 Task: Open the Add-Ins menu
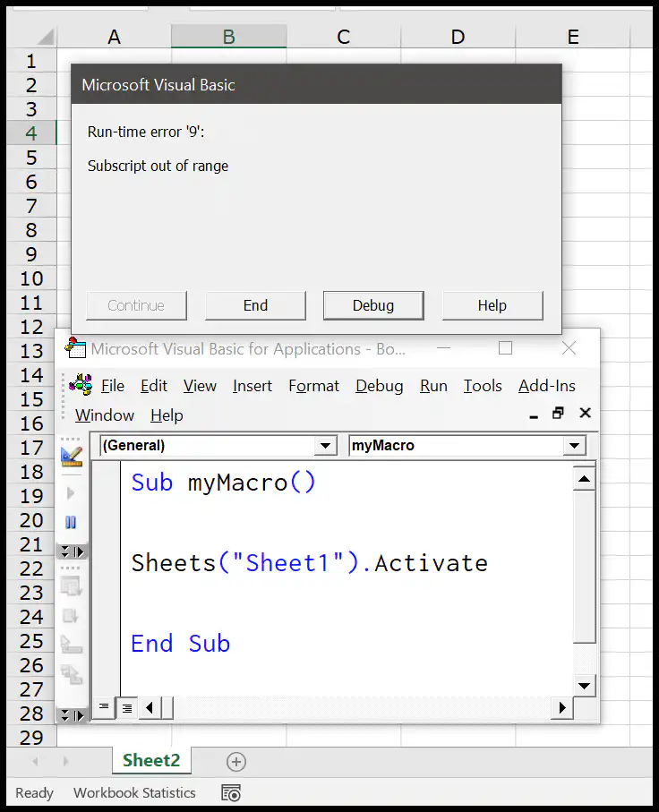(547, 386)
